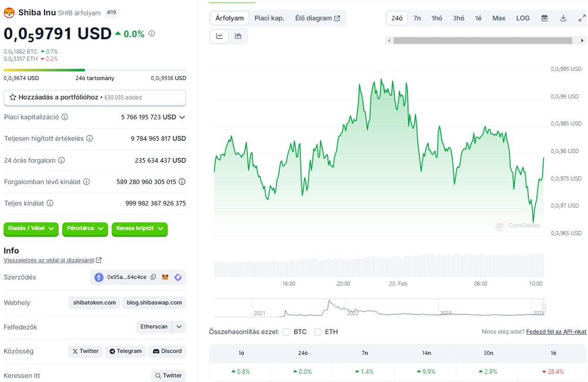Open the Twitter community link
The width and height of the screenshot is (588, 382).
[x=86, y=351]
